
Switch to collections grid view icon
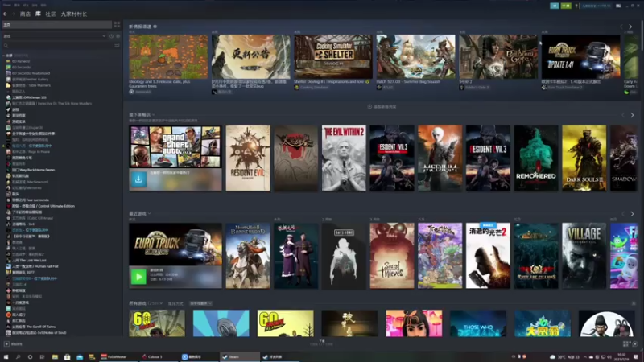tap(117, 25)
